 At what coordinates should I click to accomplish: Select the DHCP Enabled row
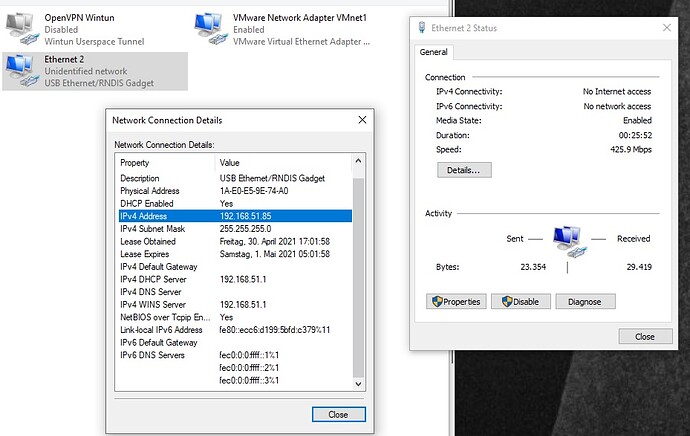click(235, 204)
